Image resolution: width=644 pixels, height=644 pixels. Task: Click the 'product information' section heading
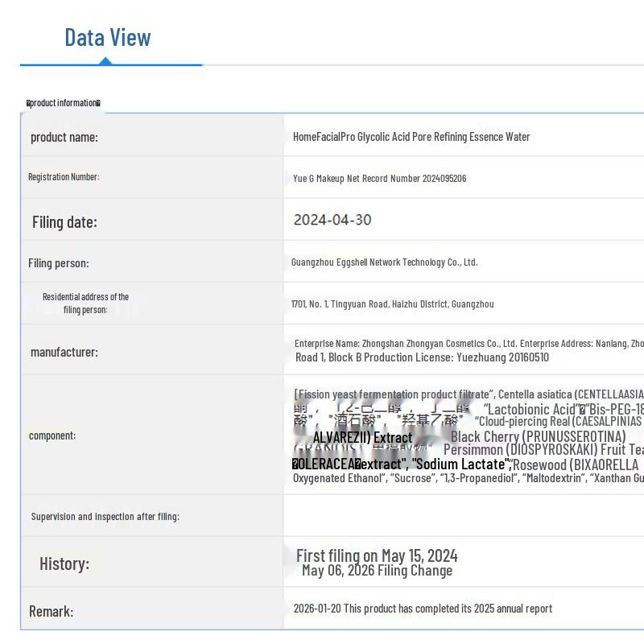[x=64, y=103]
